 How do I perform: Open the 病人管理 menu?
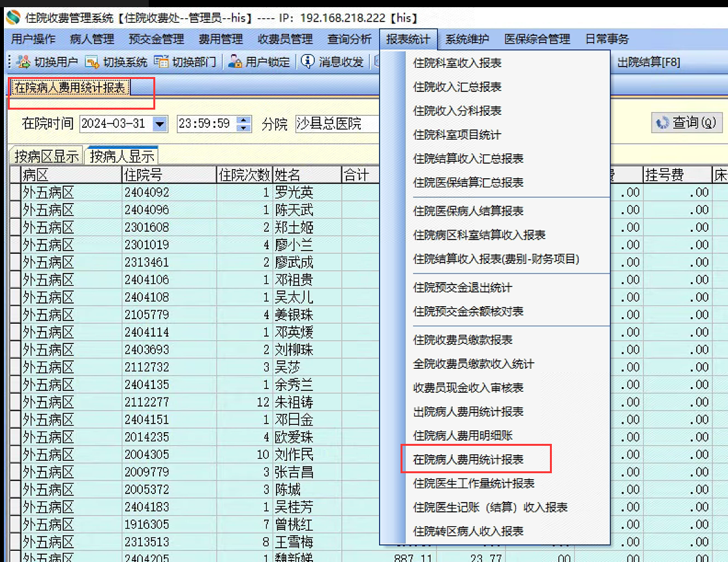[x=92, y=39]
